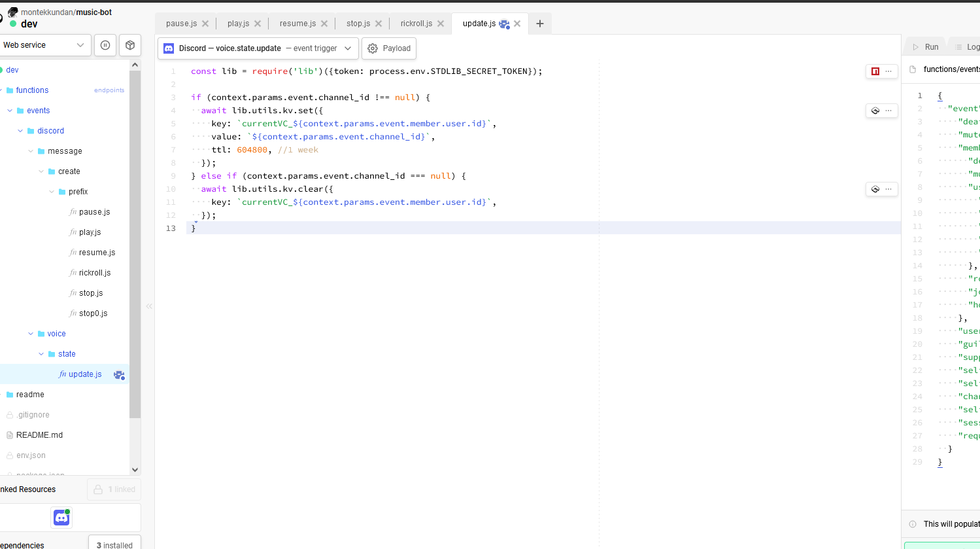Open the Logs panel tab
The image size is (980, 549).
point(968,47)
